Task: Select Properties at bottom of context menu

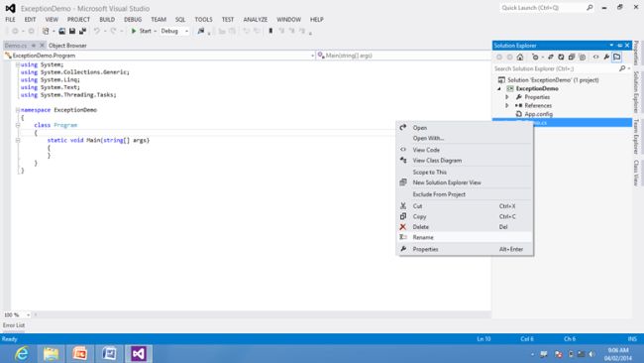Action: 465,250
